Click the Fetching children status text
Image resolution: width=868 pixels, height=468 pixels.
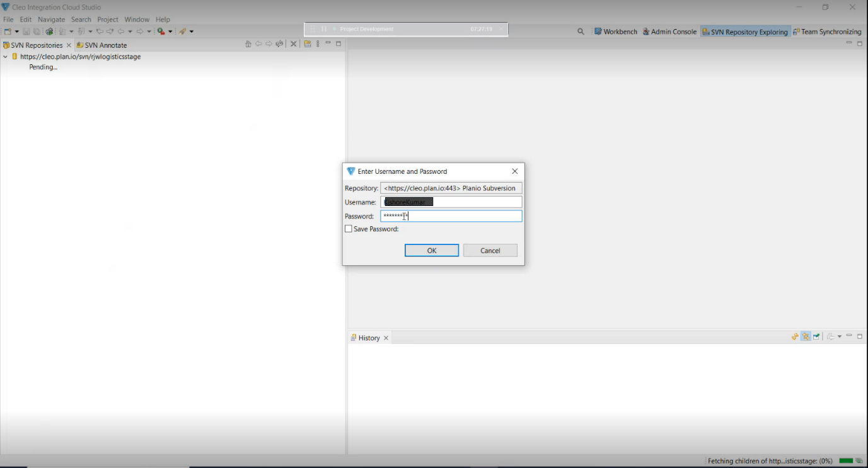[770, 461]
